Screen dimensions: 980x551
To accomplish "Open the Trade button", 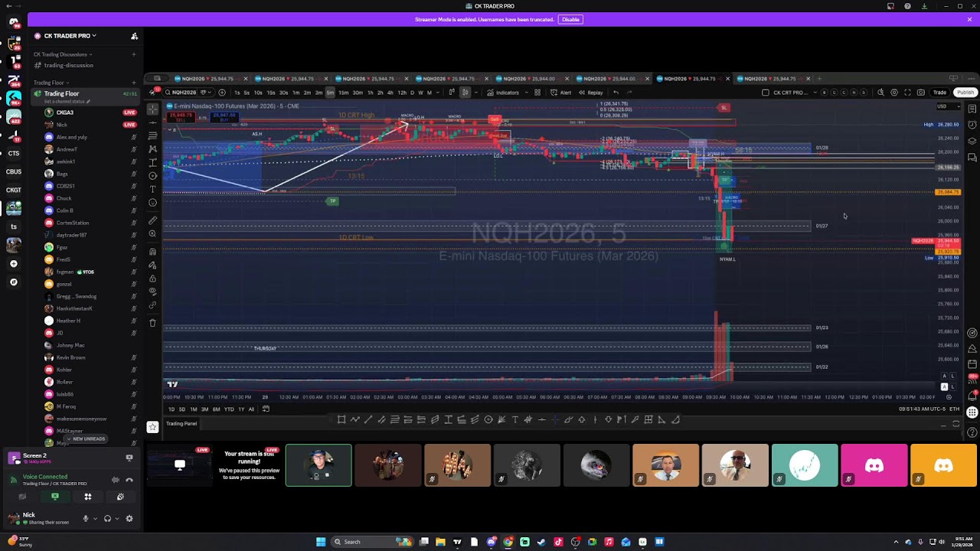I will [939, 93].
